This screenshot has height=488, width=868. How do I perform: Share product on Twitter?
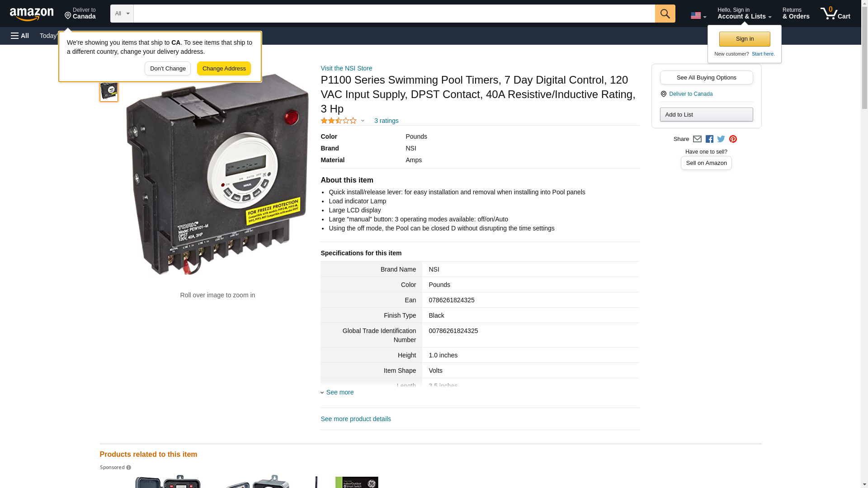pos(721,139)
